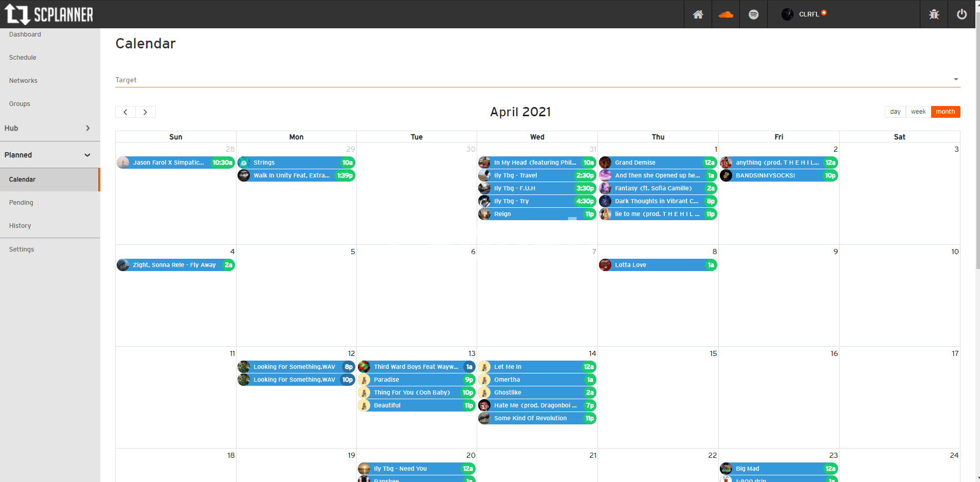This screenshot has width=980, height=482.
Task: Open Dashboard from the sidebar
Action: pos(25,34)
